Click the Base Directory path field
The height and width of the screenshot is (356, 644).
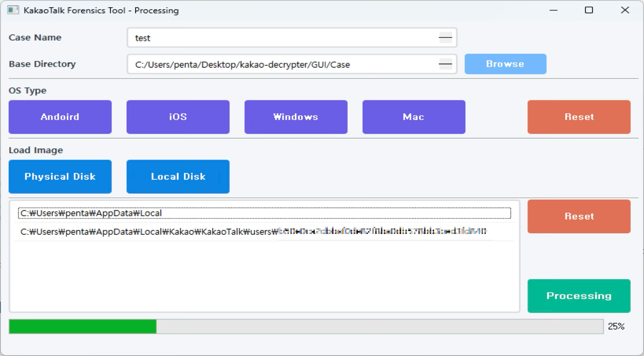click(x=292, y=64)
